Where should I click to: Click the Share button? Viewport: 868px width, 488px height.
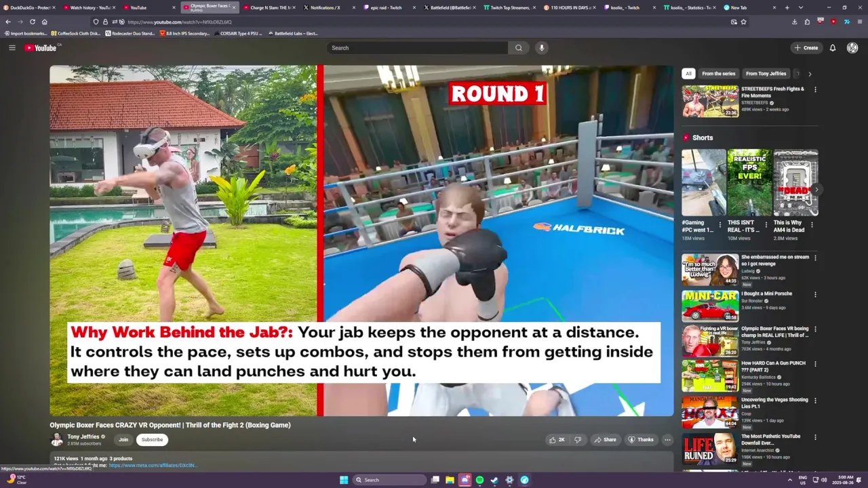pyautogui.click(x=605, y=439)
